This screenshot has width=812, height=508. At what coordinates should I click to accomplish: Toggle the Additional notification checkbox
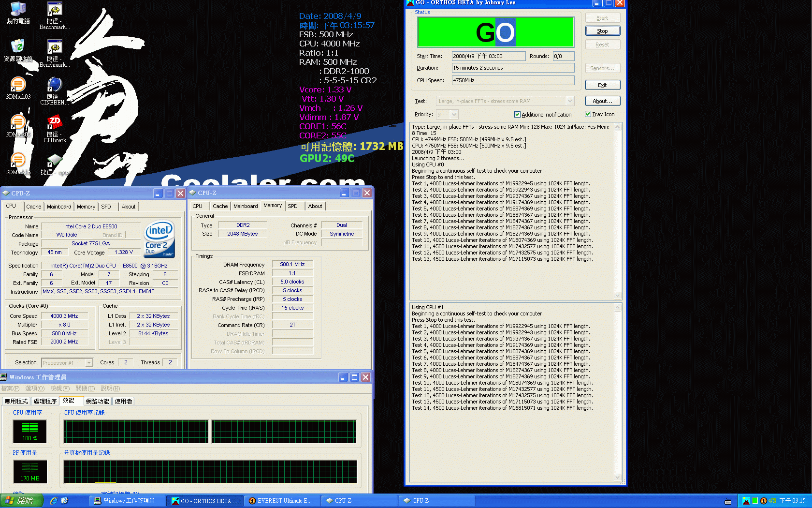point(517,115)
